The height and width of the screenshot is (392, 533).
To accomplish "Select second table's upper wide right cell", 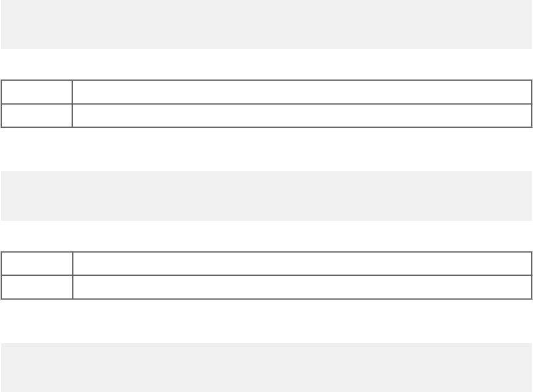I will (x=302, y=264).
